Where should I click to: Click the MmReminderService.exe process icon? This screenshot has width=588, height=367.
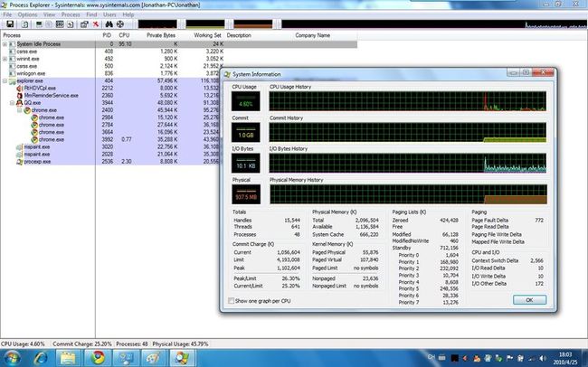coord(20,96)
